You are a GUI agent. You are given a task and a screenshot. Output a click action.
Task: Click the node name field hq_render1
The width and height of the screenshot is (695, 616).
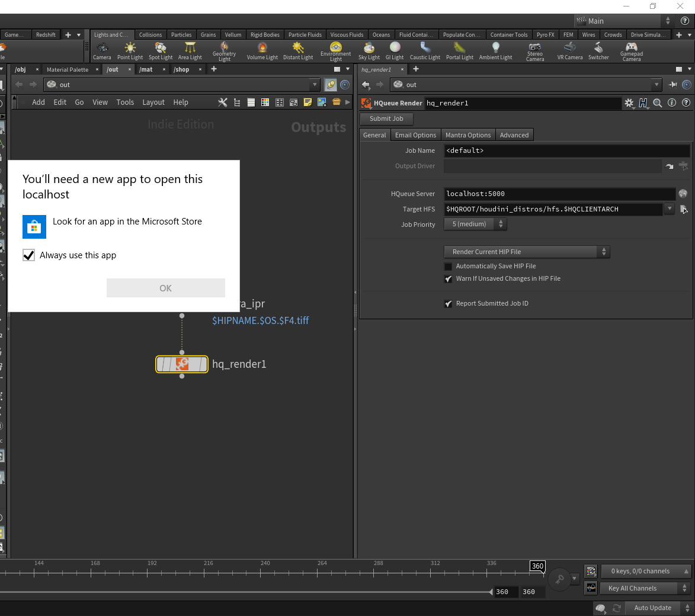point(523,103)
